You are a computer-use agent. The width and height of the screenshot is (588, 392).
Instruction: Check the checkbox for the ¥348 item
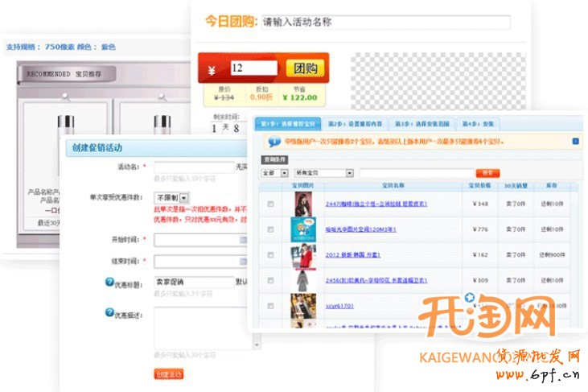270,204
